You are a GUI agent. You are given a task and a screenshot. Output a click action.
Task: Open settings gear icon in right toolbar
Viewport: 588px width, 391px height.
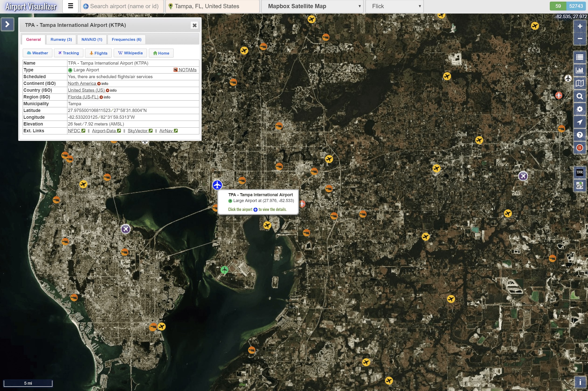(x=580, y=109)
